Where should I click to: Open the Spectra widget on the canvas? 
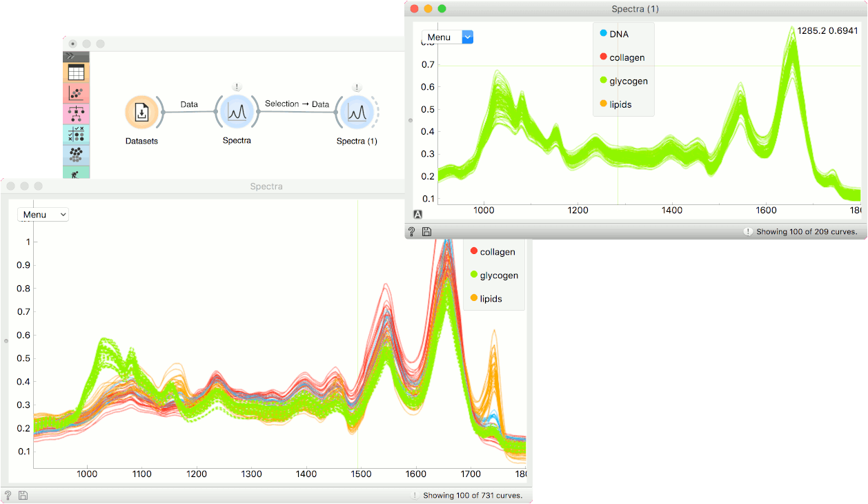[x=237, y=113]
